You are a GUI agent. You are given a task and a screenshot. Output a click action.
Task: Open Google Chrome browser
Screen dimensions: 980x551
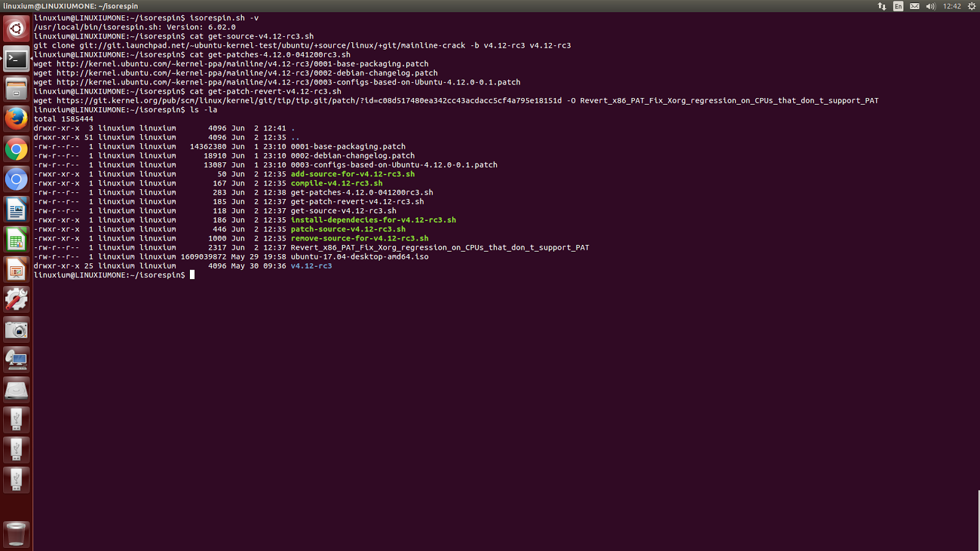tap(16, 149)
